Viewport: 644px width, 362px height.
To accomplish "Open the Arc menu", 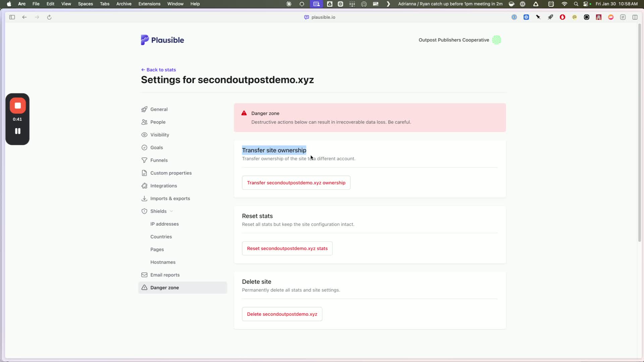I will [22, 4].
